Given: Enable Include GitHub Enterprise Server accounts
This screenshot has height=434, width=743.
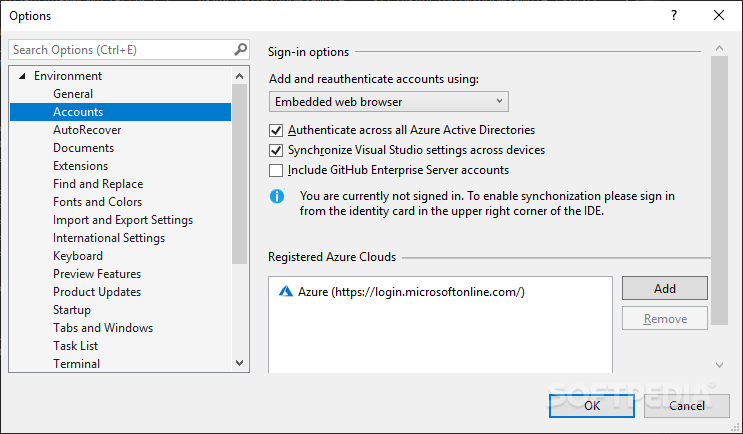Looking at the screenshot, I should pos(276,170).
